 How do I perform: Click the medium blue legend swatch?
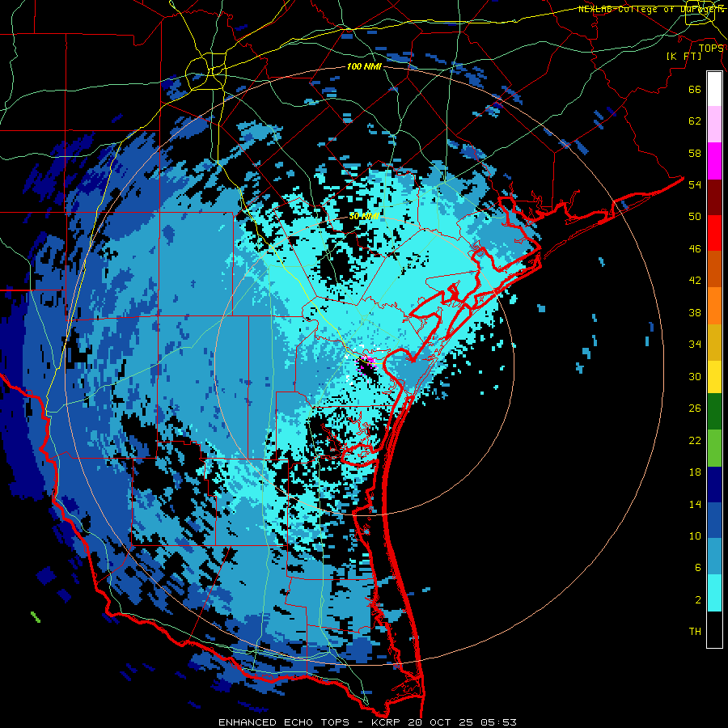(714, 520)
